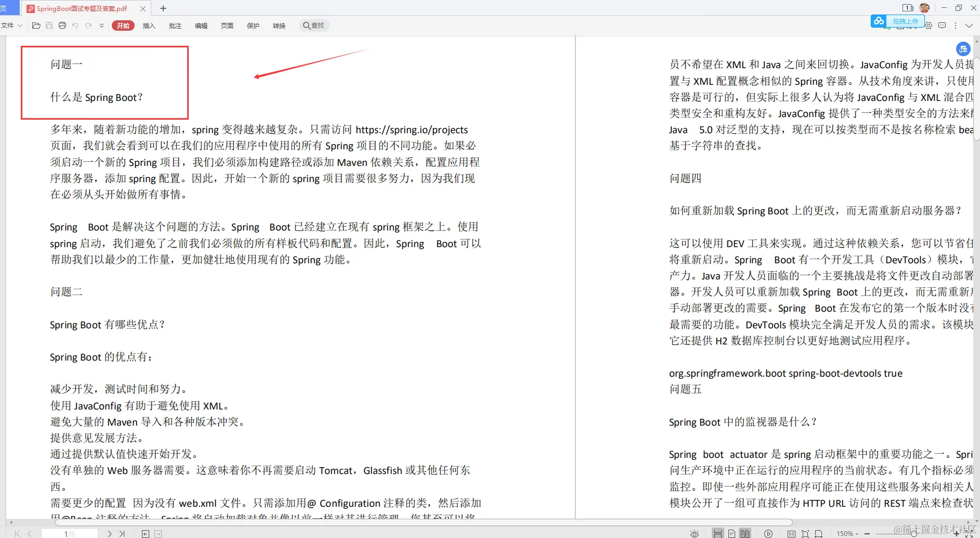The width and height of the screenshot is (980, 538).
Task: Open the 150% zoom level dropdown
Action: click(847, 534)
